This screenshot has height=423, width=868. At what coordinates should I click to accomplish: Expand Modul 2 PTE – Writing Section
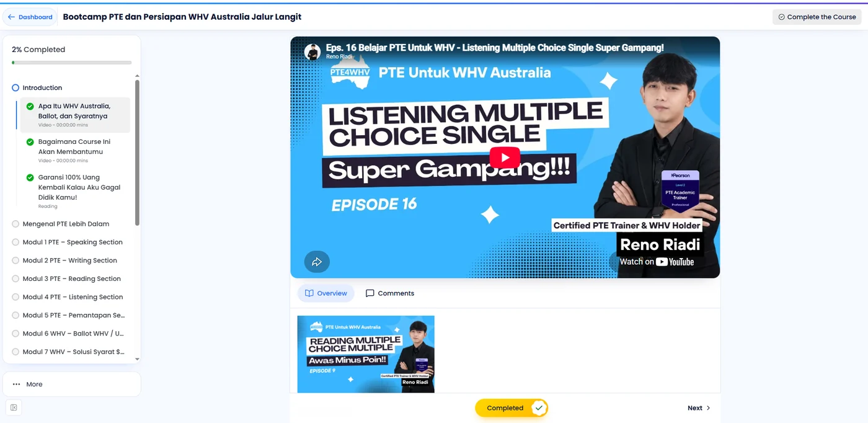tap(71, 260)
